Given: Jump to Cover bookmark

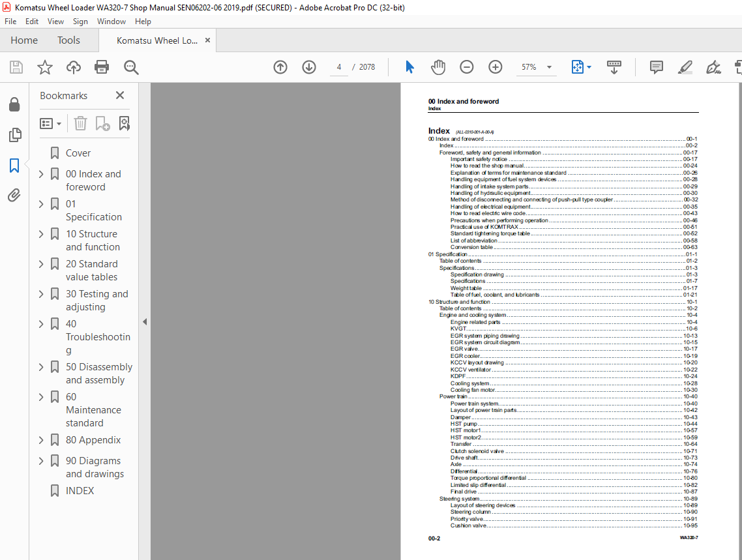Looking at the screenshot, I should pos(78,153).
